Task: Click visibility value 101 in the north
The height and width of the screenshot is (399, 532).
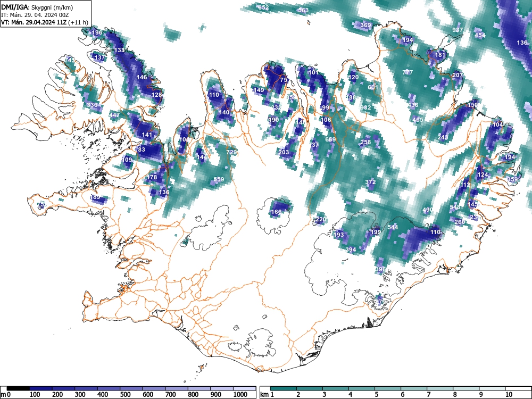Action: point(313,72)
